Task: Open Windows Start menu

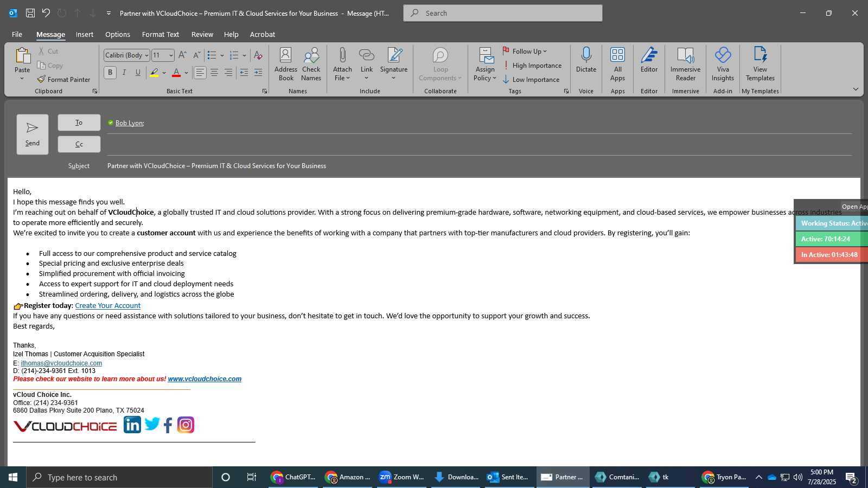Action: pos(13,477)
